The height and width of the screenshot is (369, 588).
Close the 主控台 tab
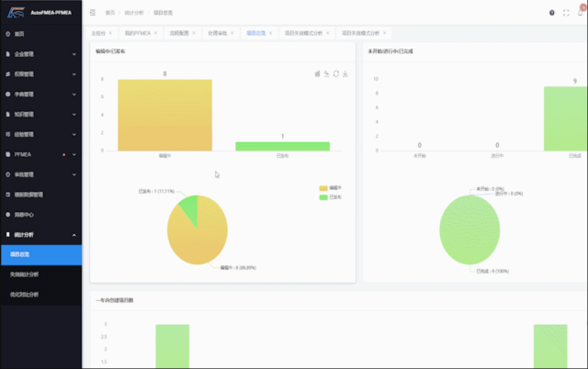coord(110,33)
